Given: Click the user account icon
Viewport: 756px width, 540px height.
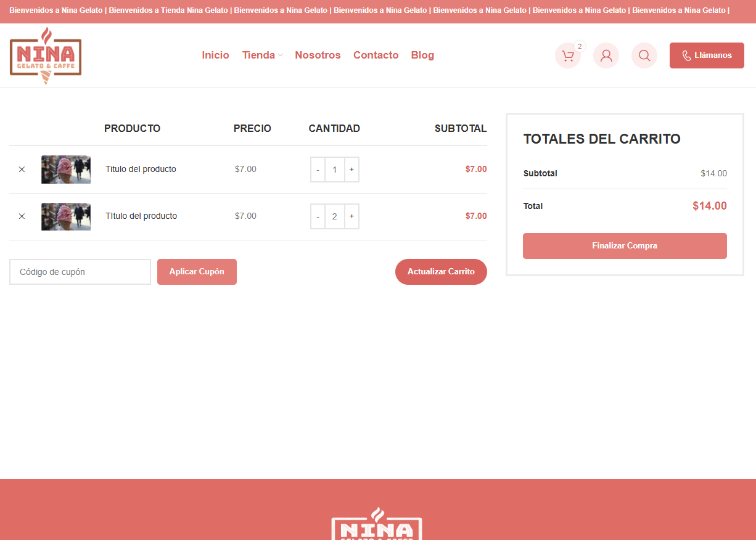Looking at the screenshot, I should click(x=606, y=55).
